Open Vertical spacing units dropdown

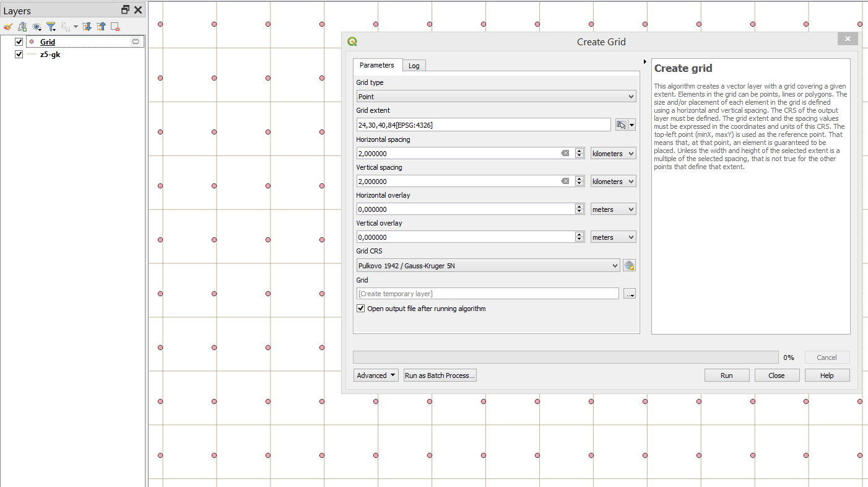[x=613, y=182]
